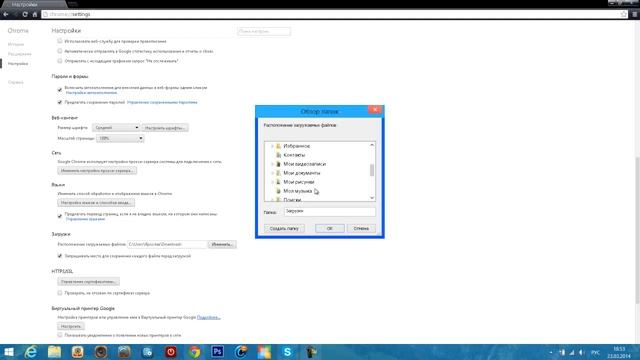This screenshot has height=360, width=640.
Task: Expand Мои документы tree node
Action: pos(272,173)
